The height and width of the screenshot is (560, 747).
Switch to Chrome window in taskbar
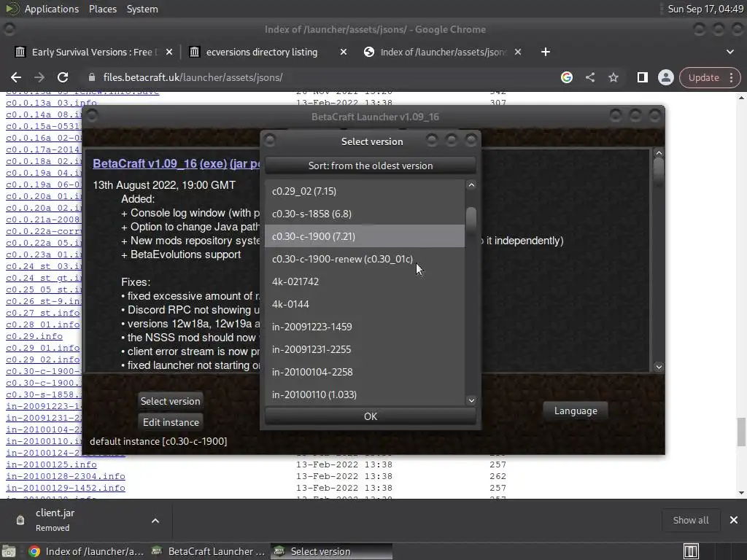(x=86, y=551)
